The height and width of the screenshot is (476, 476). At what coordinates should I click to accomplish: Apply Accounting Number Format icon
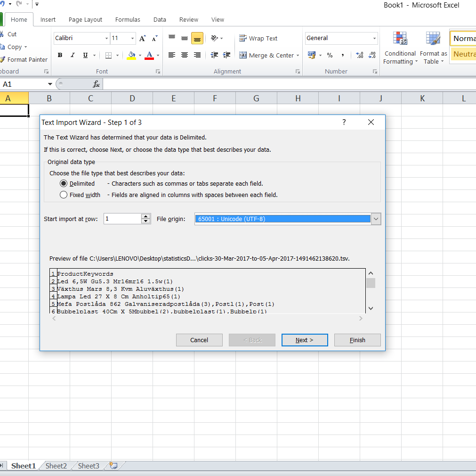point(312,55)
